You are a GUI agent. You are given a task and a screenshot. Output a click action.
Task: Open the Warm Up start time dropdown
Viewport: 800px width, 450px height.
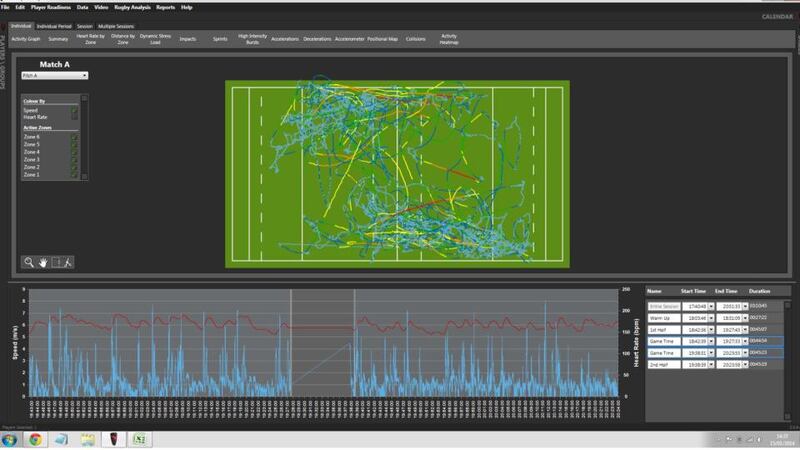point(713,317)
